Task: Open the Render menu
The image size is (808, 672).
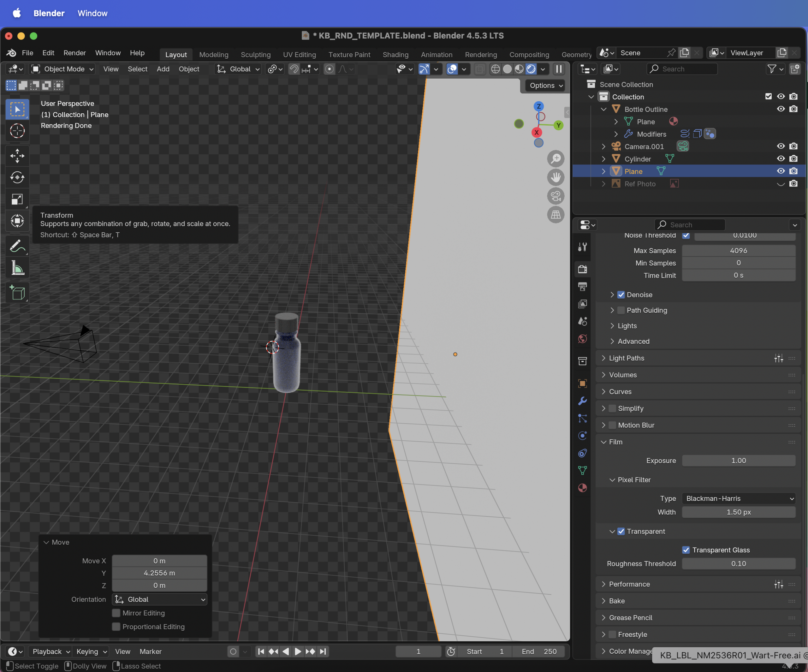Action: (x=74, y=53)
